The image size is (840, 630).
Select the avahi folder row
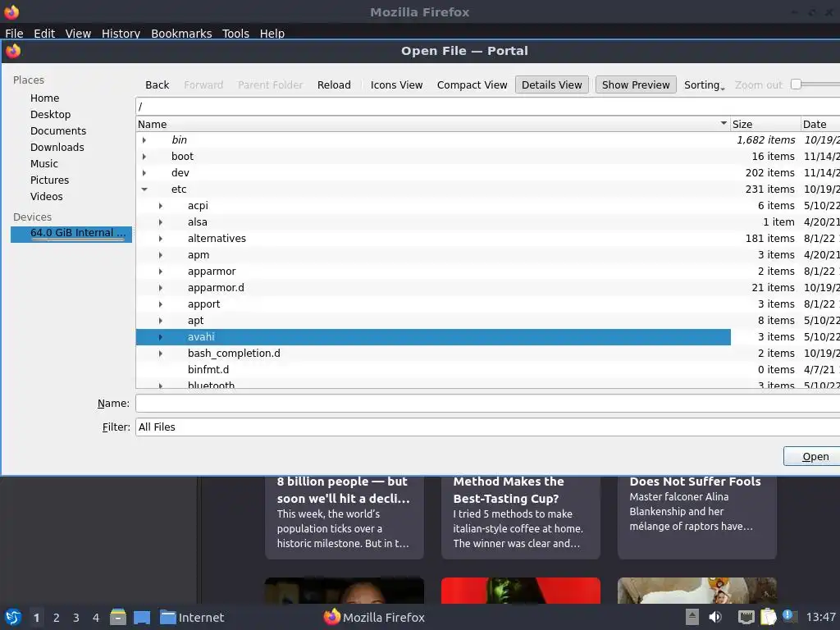coord(433,337)
